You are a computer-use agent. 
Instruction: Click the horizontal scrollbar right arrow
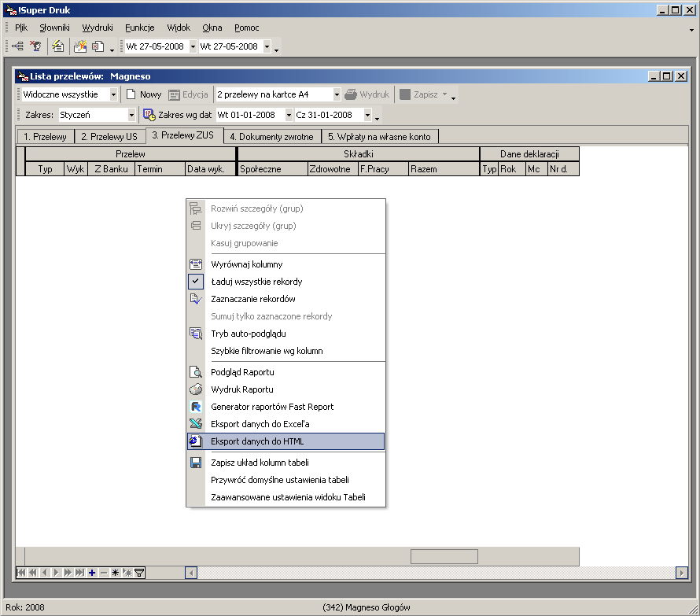(x=681, y=573)
